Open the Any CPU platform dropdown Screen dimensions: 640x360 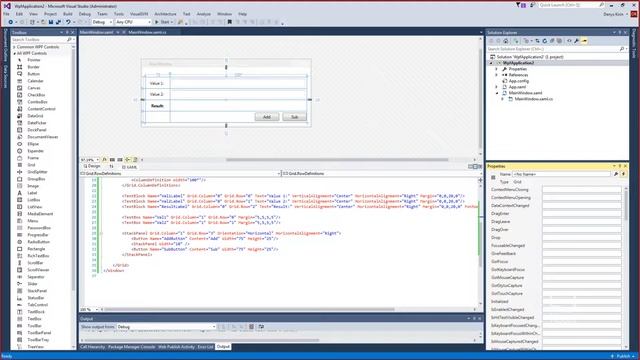point(133,22)
